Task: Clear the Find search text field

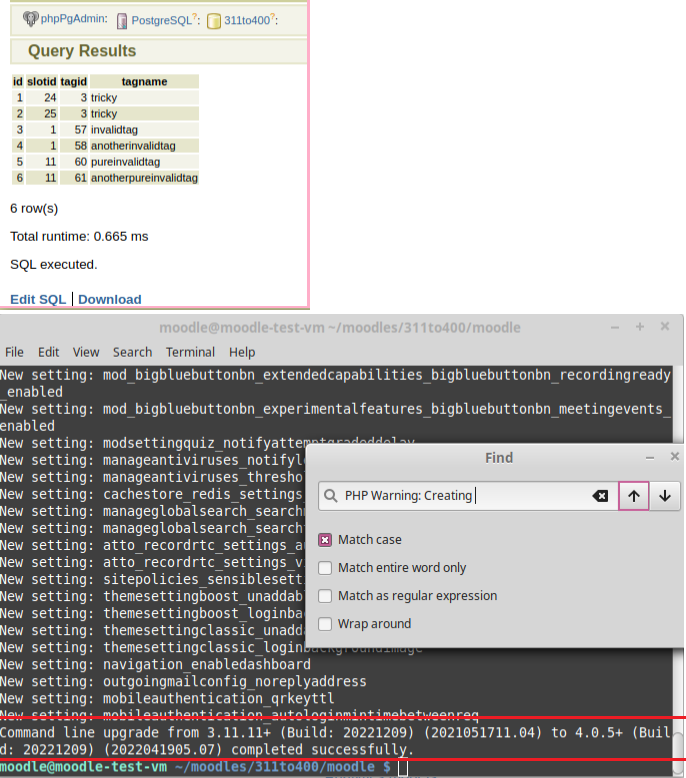Action: tap(600, 496)
